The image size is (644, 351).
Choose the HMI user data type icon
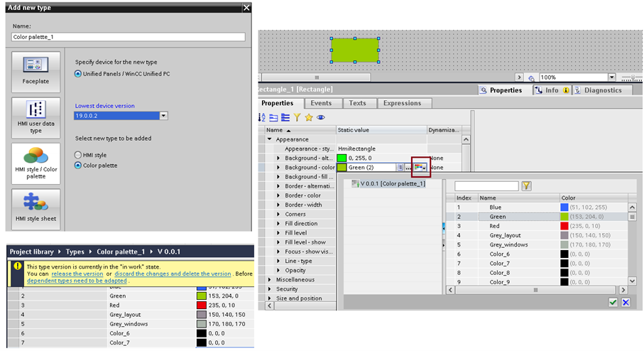coord(36,112)
